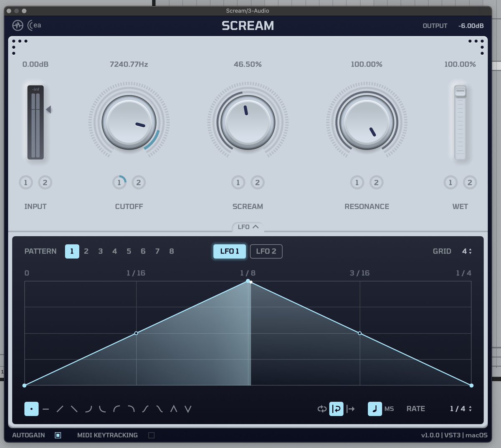This screenshot has width=501, height=448.
Task: Enable MIDI Keytracking checkbox
Action: 152,435
